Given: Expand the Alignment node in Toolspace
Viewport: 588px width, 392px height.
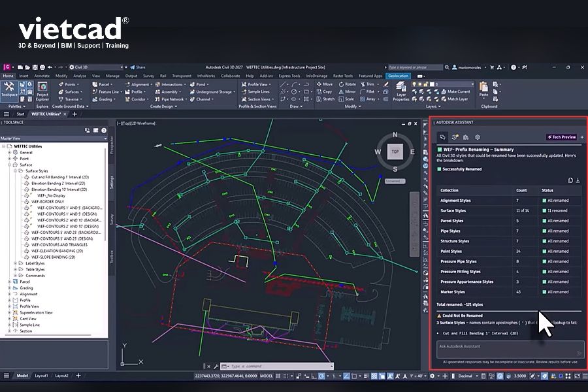Looking at the screenshot, I should 9,294.
